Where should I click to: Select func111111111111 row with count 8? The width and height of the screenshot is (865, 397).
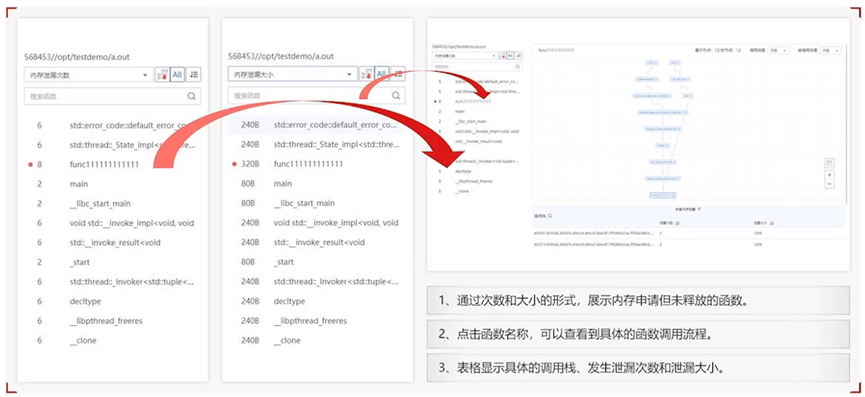coord(113,164)
